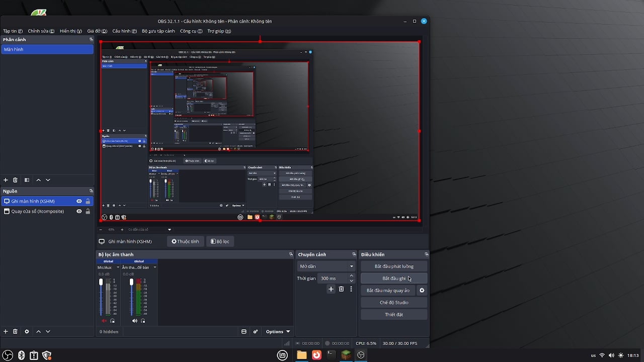
Task: Toggle lock on Quay cửa sổ (Xcomposite) source
Action: (x=88, y=212)
